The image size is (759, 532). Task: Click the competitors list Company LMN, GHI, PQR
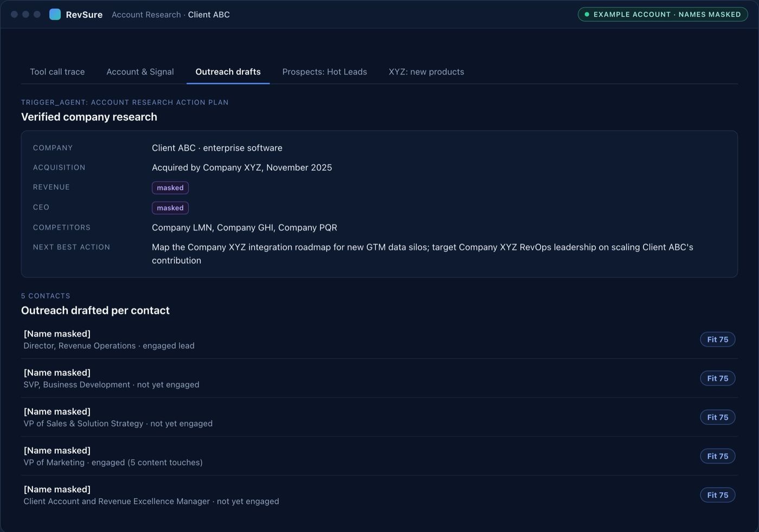(245, 227)
